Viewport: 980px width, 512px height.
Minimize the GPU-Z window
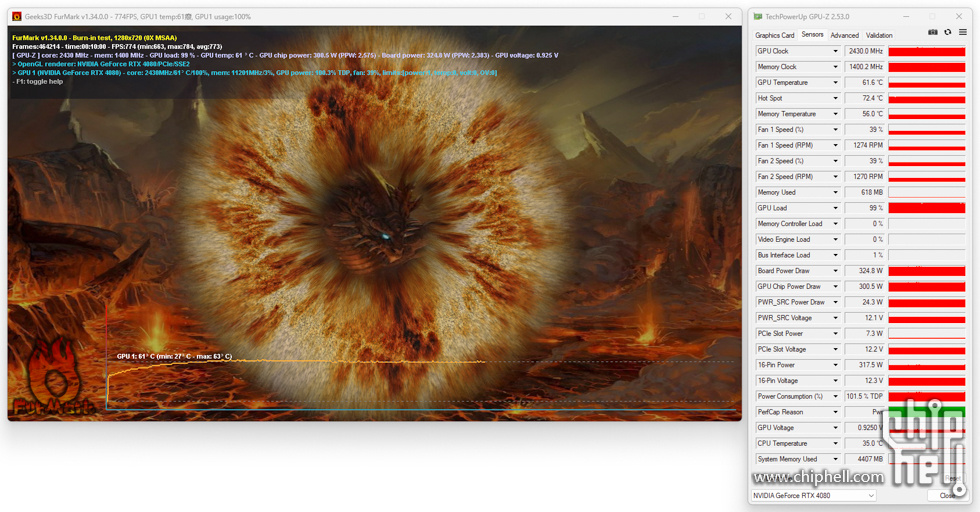pyautogui.click(x=906, y=17)
